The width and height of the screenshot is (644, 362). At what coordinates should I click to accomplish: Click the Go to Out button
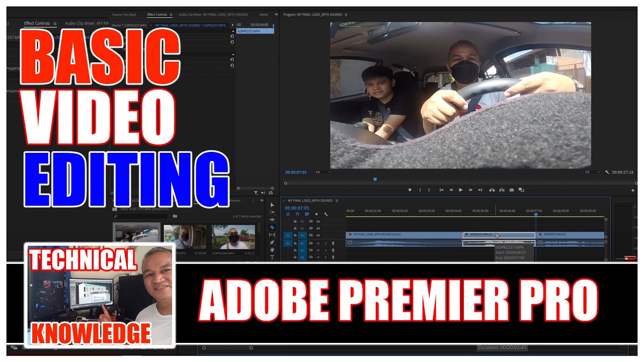click(480, 190)
